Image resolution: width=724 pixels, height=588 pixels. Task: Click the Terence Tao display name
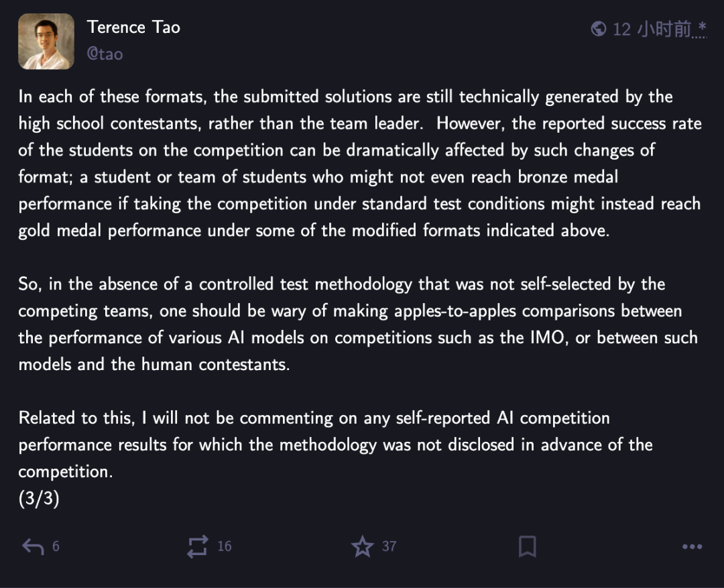click(x=133, y=27)
